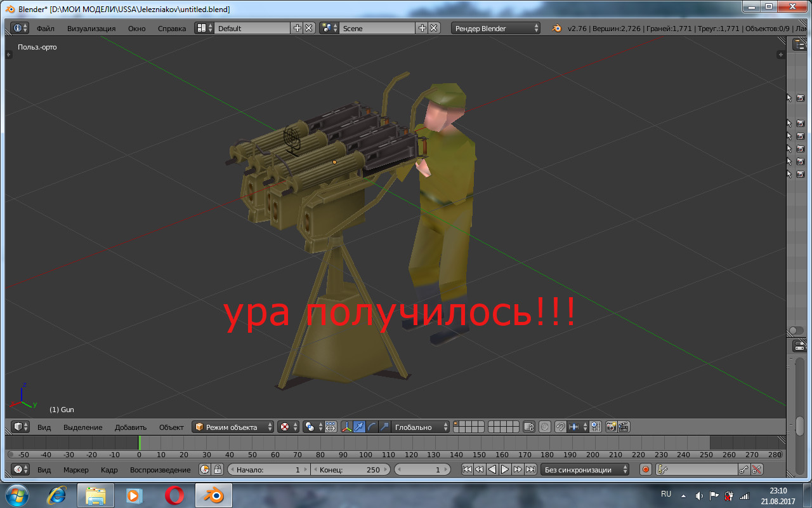Toggle snap during transform
812x508 pixels.
point(561,427)
